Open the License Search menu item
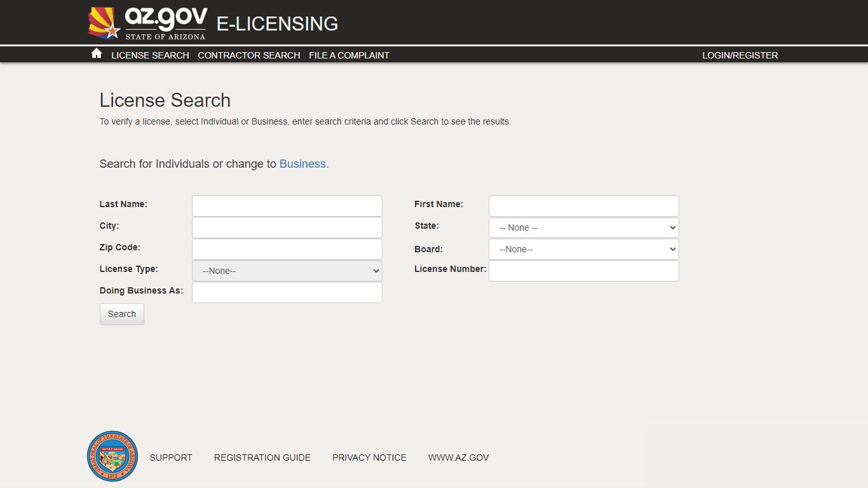Screen dimensions: 868x488 pos(150,55)
